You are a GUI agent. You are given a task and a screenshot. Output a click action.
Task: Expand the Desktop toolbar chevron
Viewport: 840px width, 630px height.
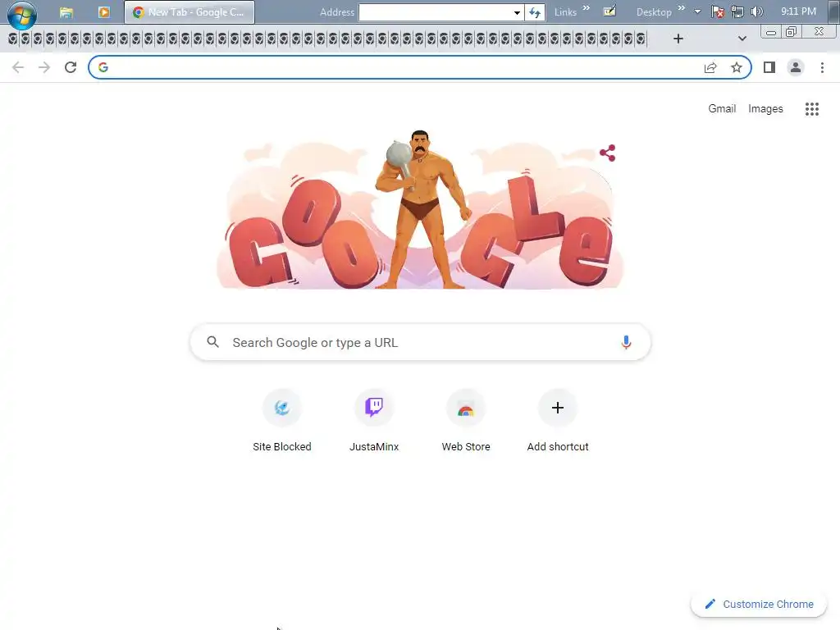click(682, 7)
